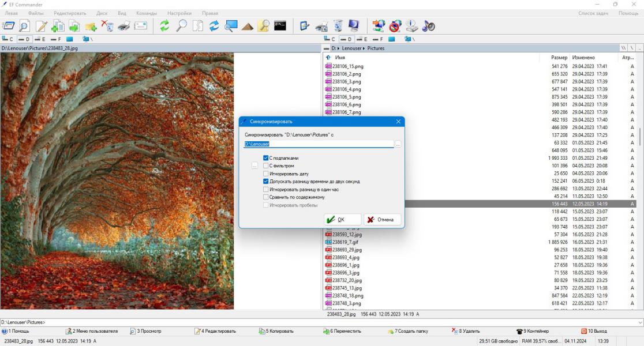
Task: Click the filter options '...' button
Action: point(254,166)
